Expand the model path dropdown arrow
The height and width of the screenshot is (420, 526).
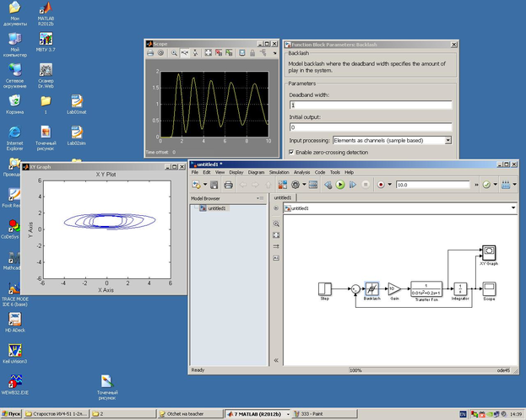click(512, 207)
